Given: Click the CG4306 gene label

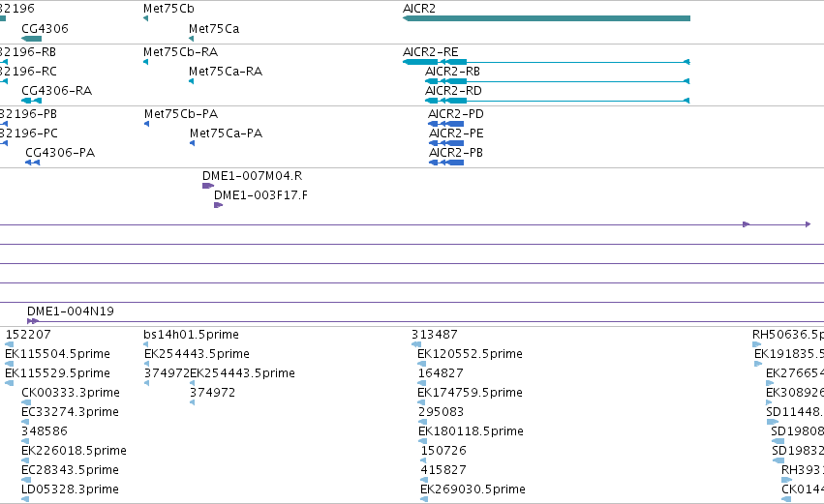Looking at the screenshot, I should 45,28.
